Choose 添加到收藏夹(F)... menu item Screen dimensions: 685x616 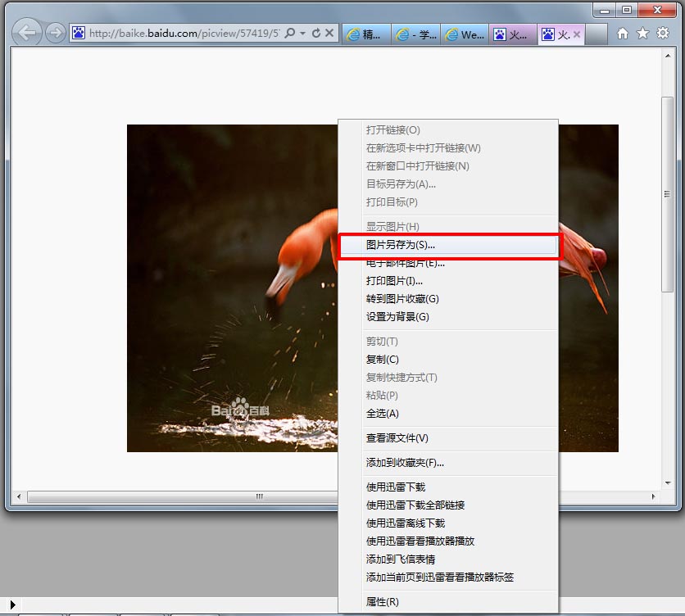tap(405, 463)
